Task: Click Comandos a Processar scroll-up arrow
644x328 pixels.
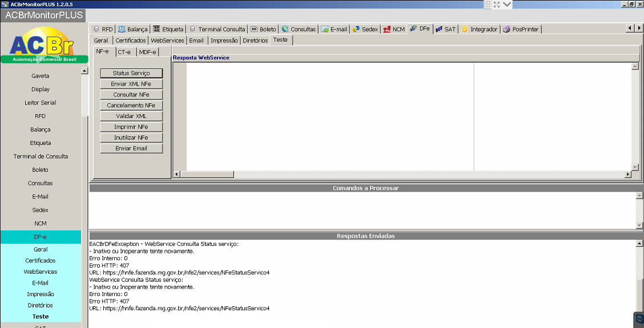Action: coord(639,196)
